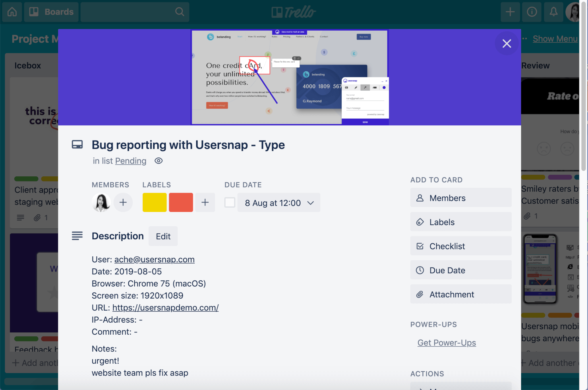The width and height of the screenshot is (588, 390).
Task: Click the Review list title
Action: point(535,65)
